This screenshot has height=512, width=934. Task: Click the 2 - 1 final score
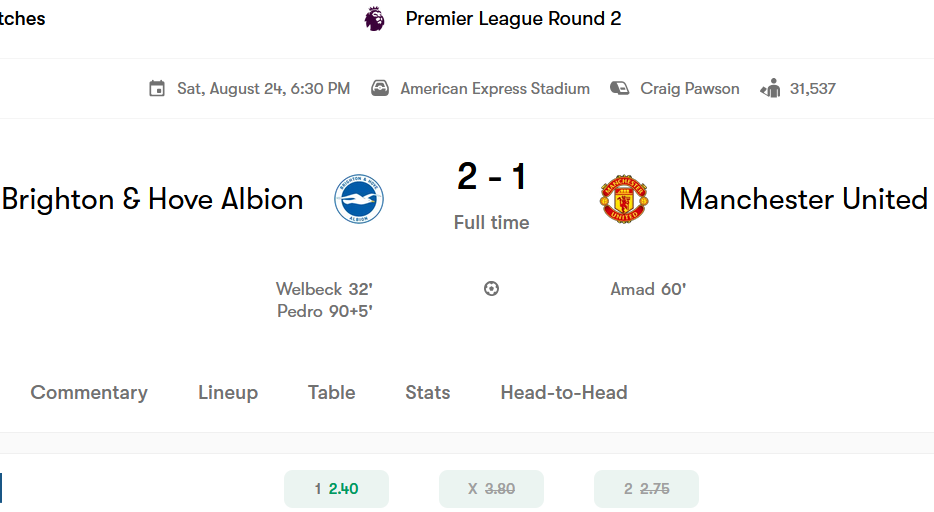[492, 176]
